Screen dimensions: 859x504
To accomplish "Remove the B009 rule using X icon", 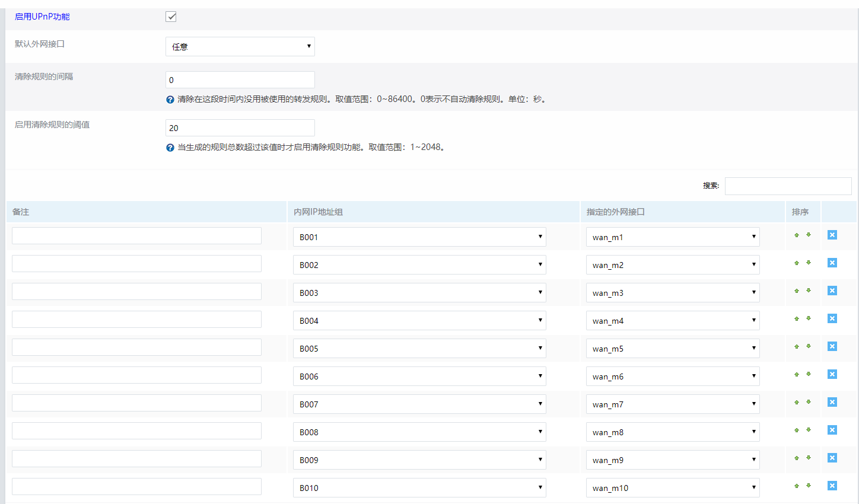I will 832,458.
